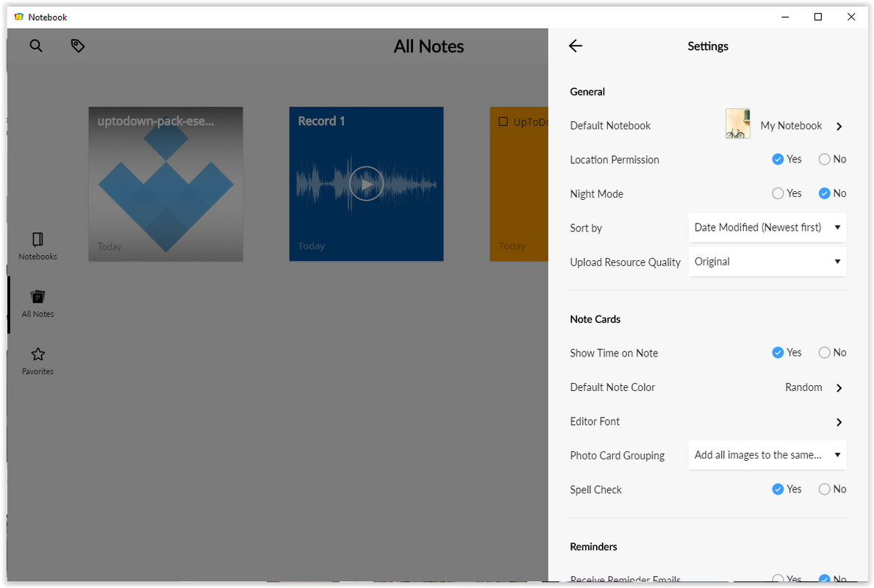Select No for Night Mode
Viewport: 874px width, 588px height.
pyautogui.click(x=825, y=193)
